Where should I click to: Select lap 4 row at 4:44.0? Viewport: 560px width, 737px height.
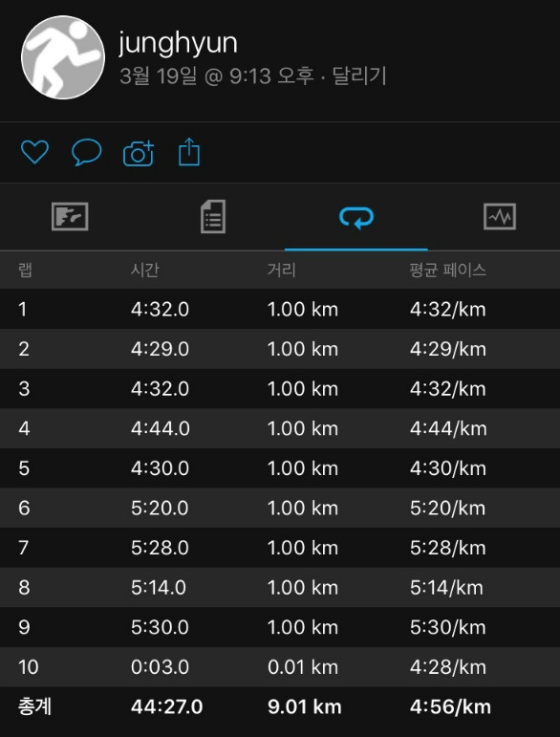(280, 428)
